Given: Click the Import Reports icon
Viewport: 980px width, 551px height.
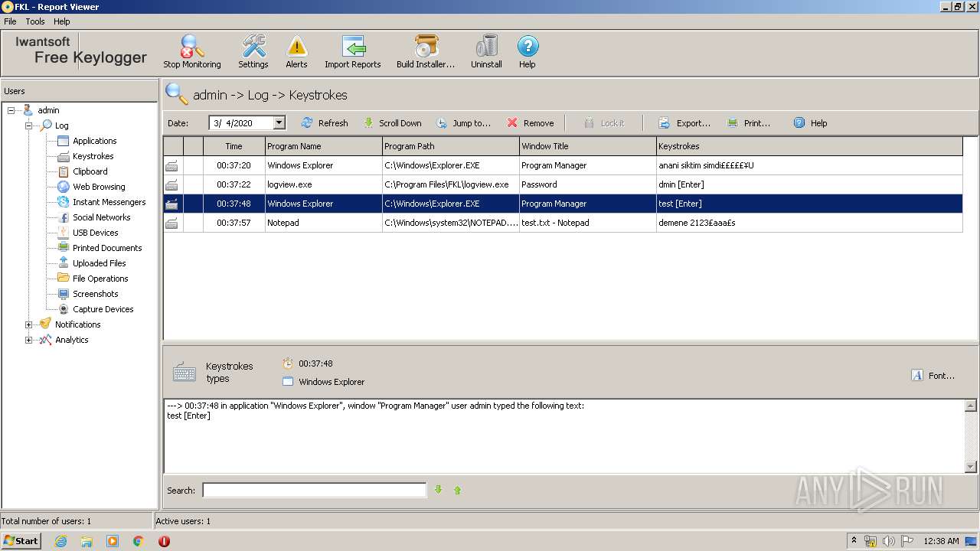Looking at the screenshot, I should pyautogui.click(x=352, y=51).
